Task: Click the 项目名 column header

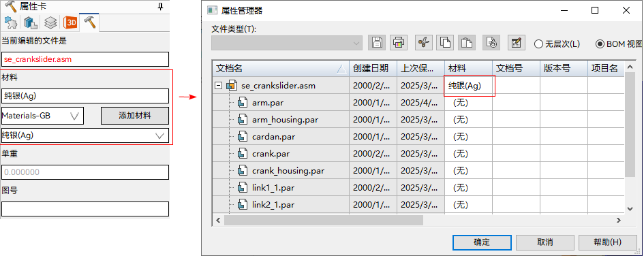Action: 606,69
